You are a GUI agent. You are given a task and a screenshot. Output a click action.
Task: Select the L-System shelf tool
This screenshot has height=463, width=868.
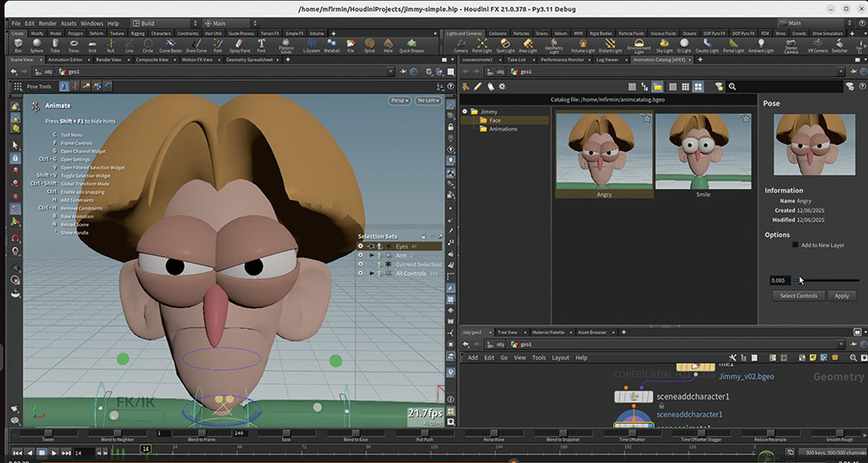311,45
